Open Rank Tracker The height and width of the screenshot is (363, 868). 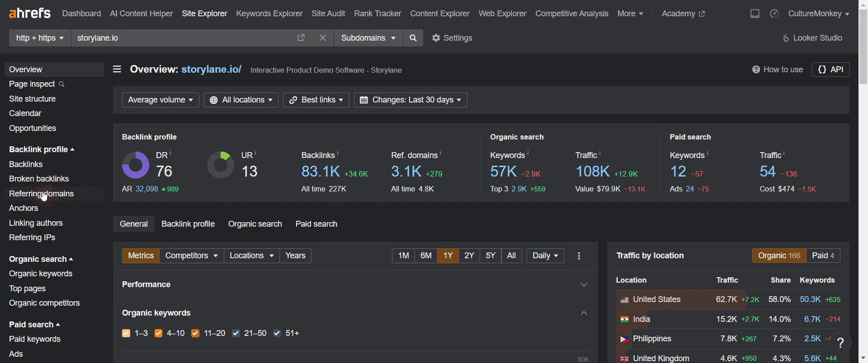tap(377, 14)
